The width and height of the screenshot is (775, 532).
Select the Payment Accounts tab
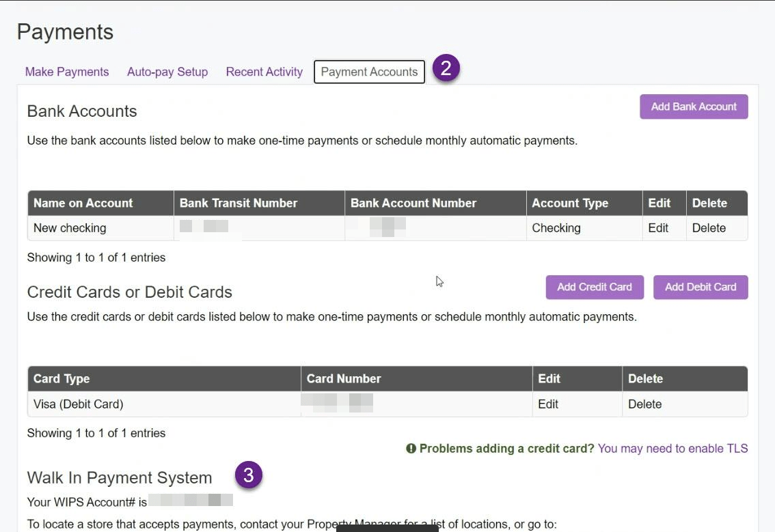(x=369, y=71)
